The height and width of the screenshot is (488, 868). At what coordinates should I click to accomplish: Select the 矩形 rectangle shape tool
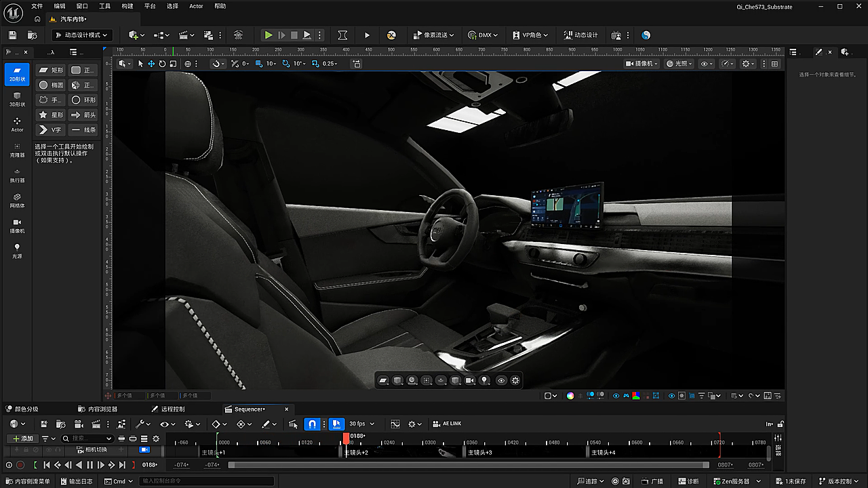coord(50,70)
